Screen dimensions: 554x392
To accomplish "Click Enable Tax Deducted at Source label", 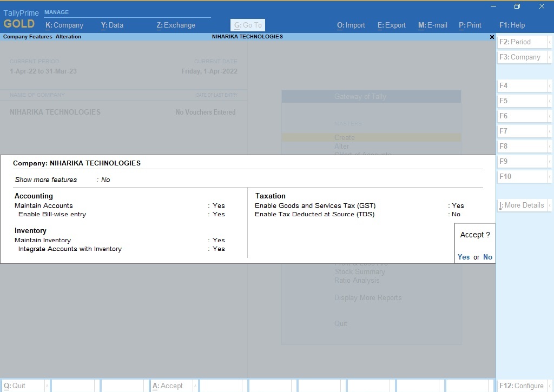I will pos(315,214).
